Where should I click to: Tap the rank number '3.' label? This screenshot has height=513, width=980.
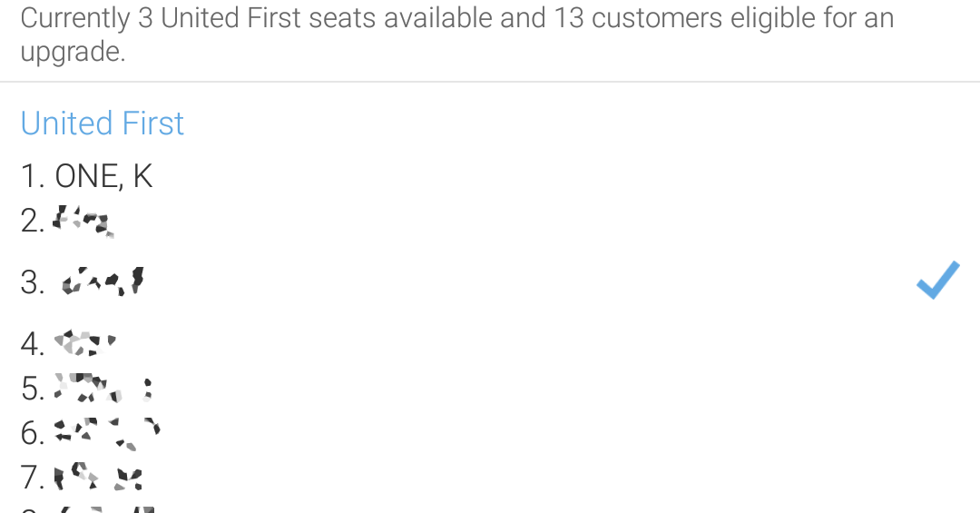[33, 282]
